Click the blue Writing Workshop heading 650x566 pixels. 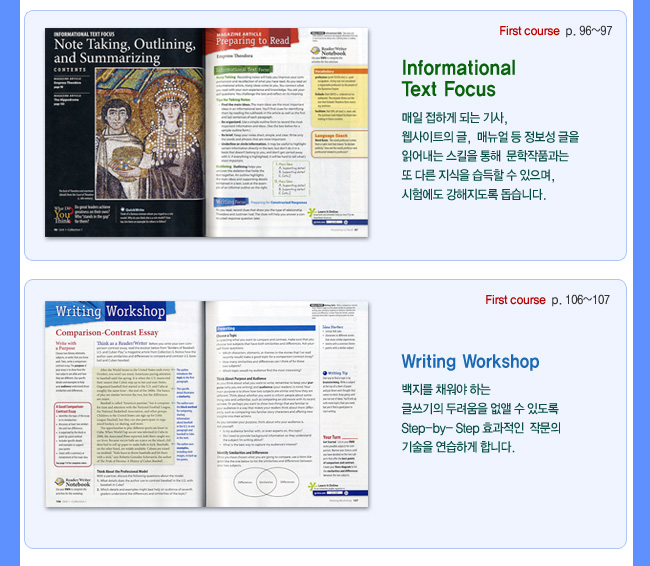point(469,361)
